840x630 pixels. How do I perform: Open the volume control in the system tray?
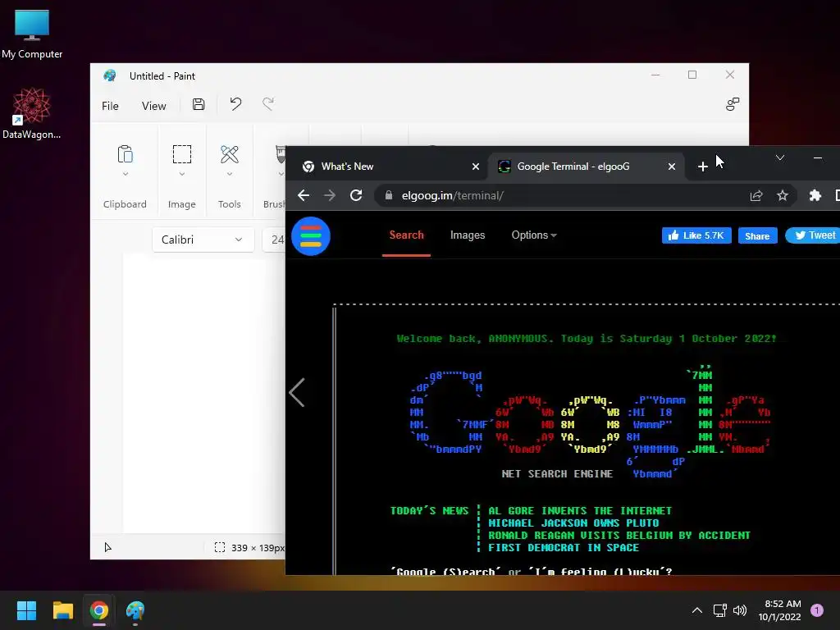740,610
